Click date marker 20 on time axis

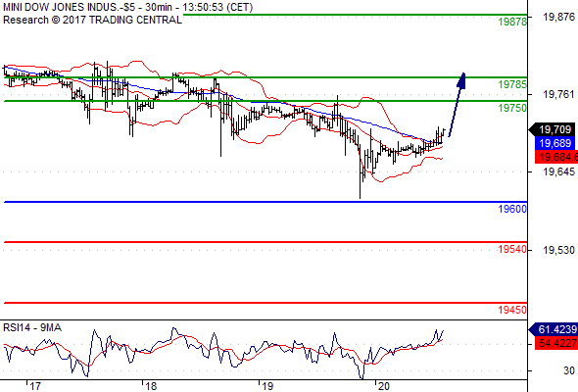[384, 386]
